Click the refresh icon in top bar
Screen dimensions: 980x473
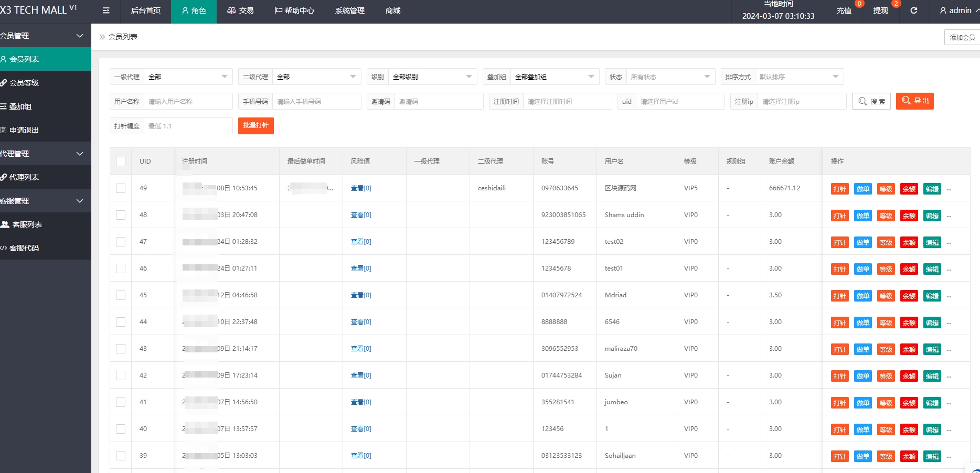tap(913, 10)
